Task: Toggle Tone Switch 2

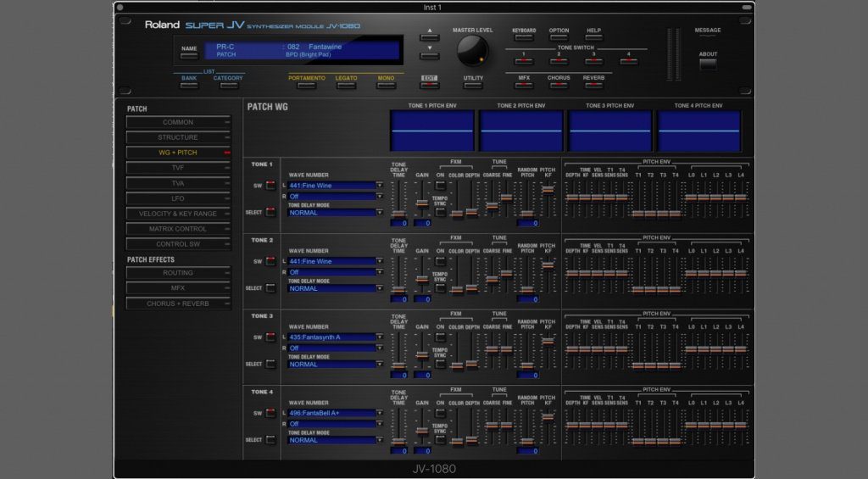Action: pos(559,61)
